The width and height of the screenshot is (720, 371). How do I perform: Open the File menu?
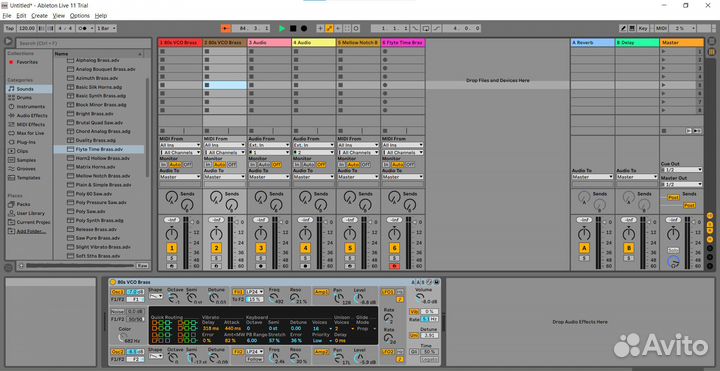(x=6, y=16)
